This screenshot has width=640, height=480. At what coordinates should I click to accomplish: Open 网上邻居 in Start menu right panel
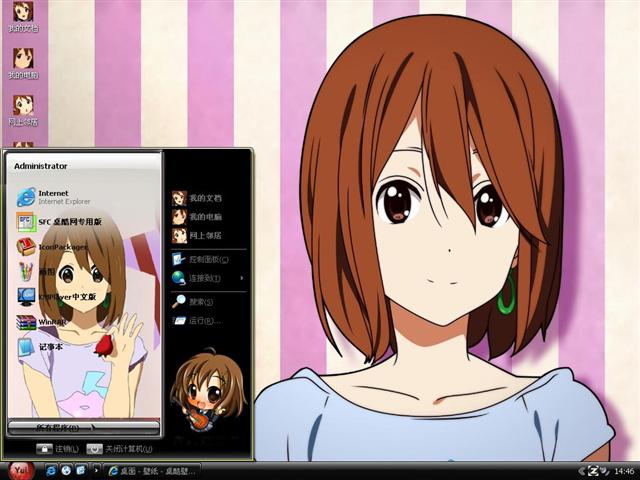[197, 236]
